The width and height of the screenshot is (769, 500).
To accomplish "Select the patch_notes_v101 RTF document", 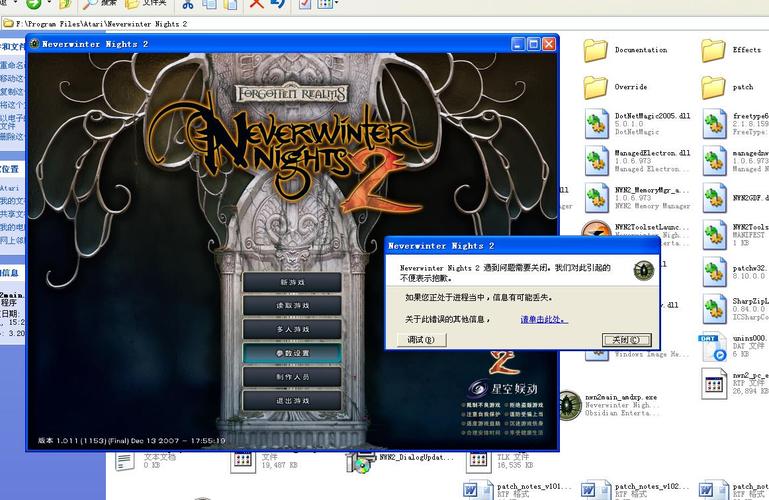I will 517,490.
